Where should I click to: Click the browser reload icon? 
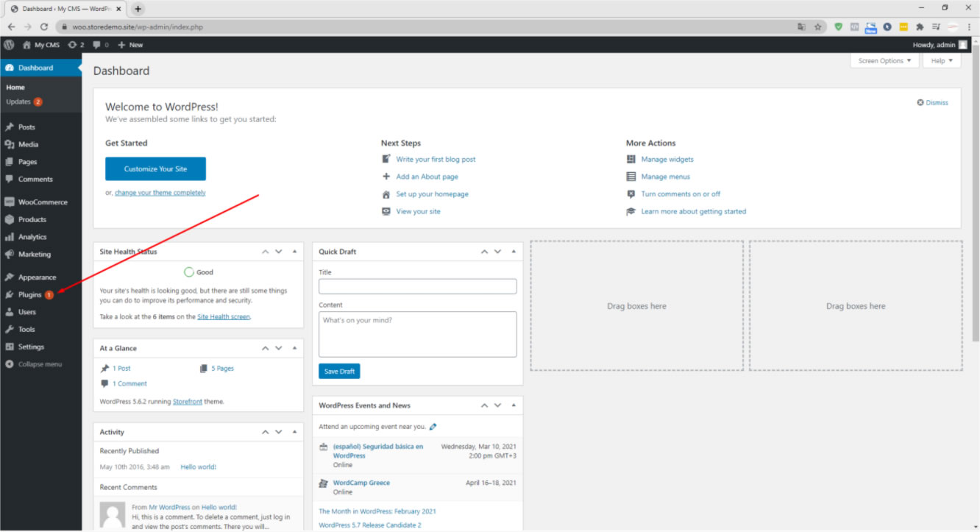[44, 26]
